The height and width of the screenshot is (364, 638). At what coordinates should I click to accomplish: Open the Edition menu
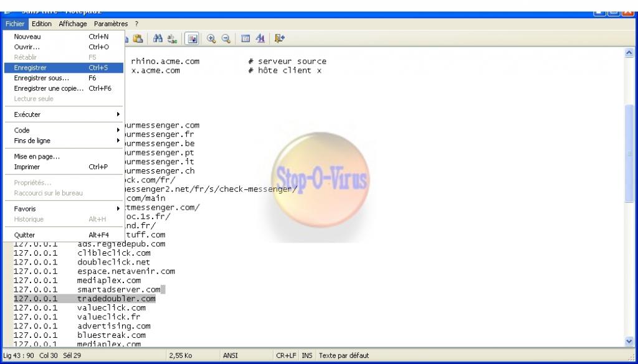pyautogui.click(x=42, y=24)
